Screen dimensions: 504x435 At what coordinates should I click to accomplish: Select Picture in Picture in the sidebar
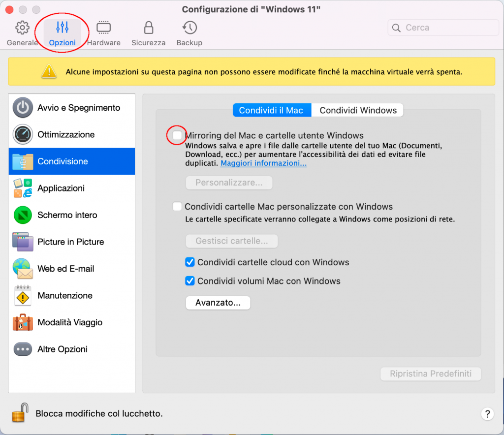pyautogui.click(x=72, y=242)
